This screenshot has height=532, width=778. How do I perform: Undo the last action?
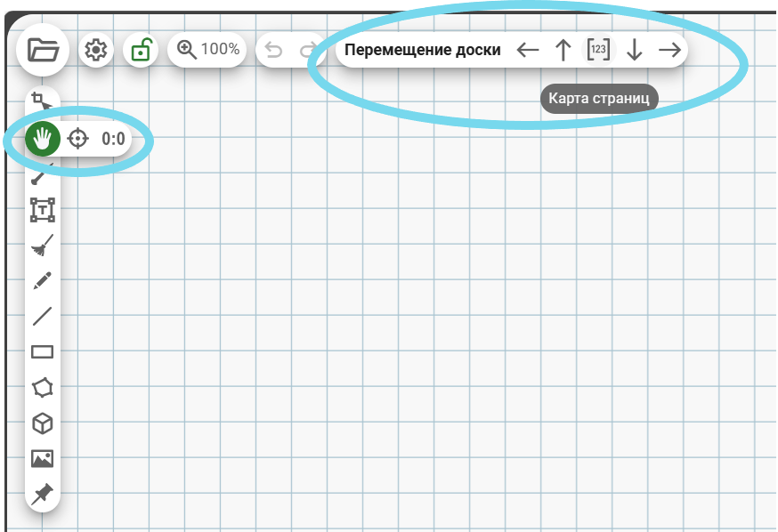click(274, 51)
